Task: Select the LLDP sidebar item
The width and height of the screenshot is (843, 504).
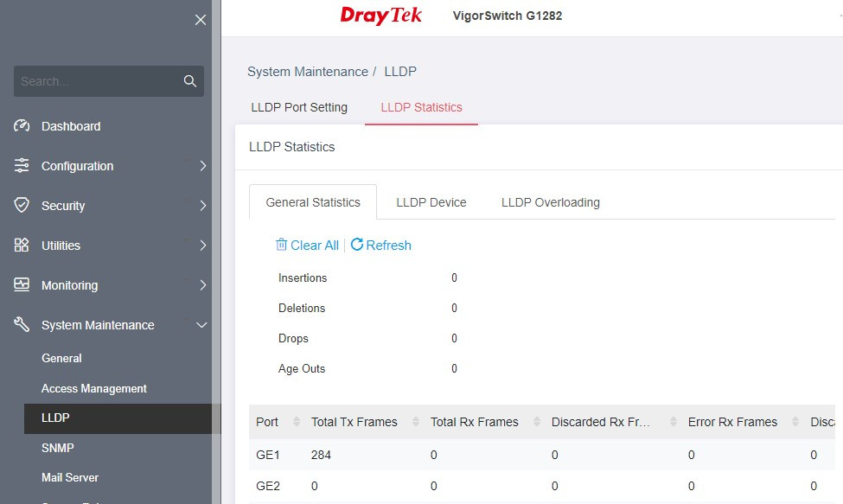Action: (x=123, y=418)
